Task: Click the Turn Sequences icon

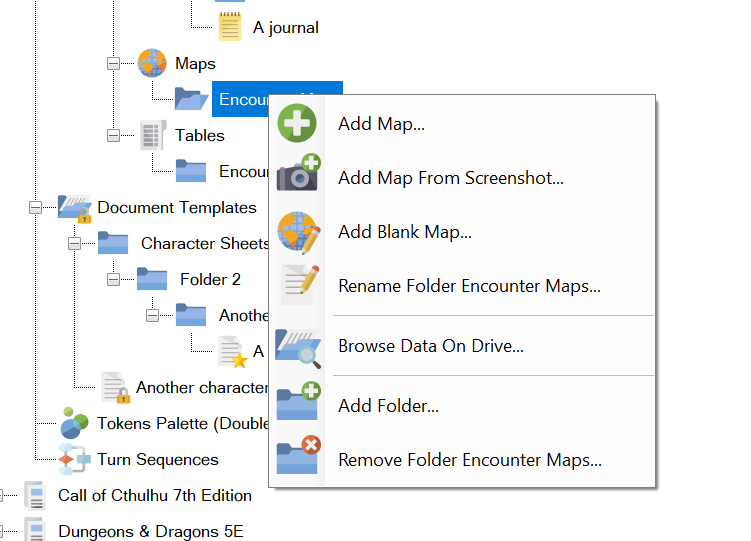Action: coord(74,460)
